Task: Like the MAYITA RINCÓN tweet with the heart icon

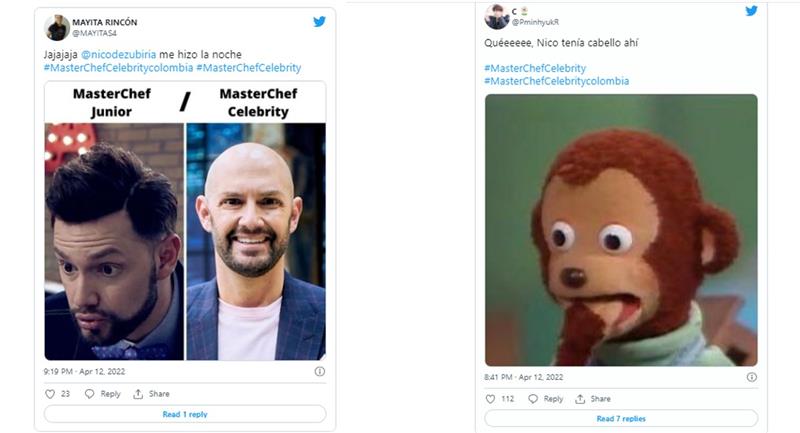Action: tap(50, 394)
